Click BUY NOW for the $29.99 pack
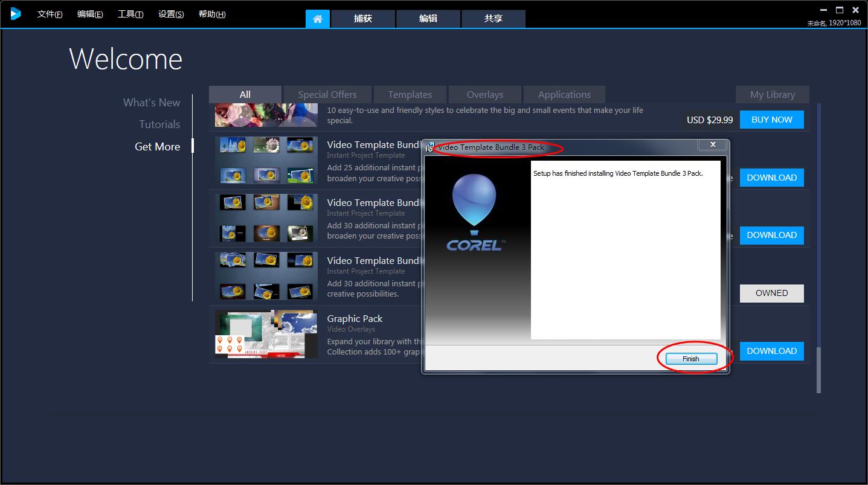 (772, 120)
